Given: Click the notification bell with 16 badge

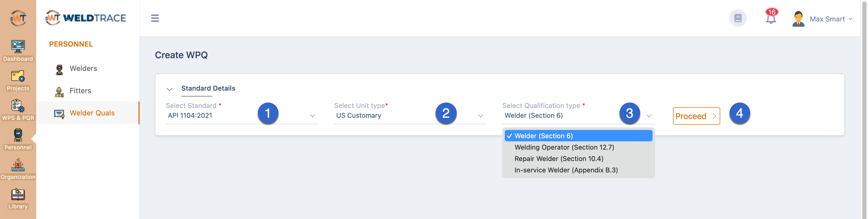Looking at the screenshot, I should (x=771, y=17).
